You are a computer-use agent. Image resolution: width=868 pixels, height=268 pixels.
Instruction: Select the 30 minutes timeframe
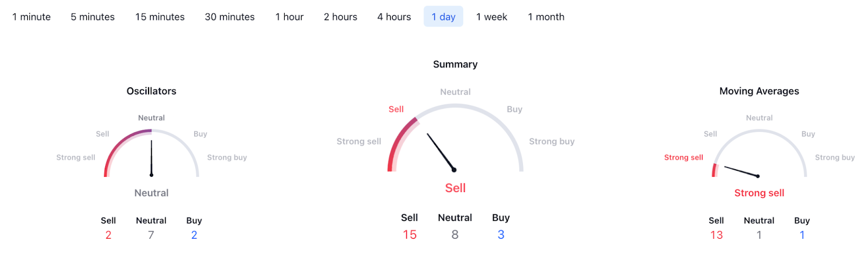[x=229, y=17]
